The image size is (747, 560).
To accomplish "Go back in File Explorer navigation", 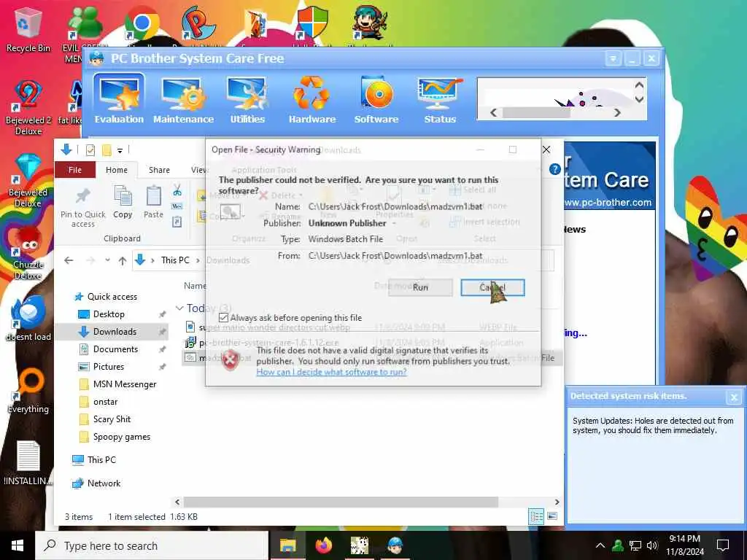I will click(x=69, y=260).
